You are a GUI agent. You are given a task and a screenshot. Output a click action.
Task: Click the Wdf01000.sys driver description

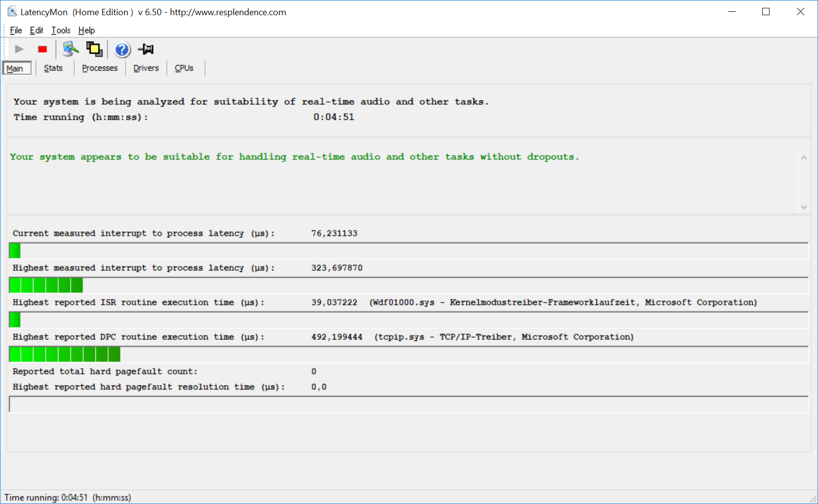(x=563, y=302)
